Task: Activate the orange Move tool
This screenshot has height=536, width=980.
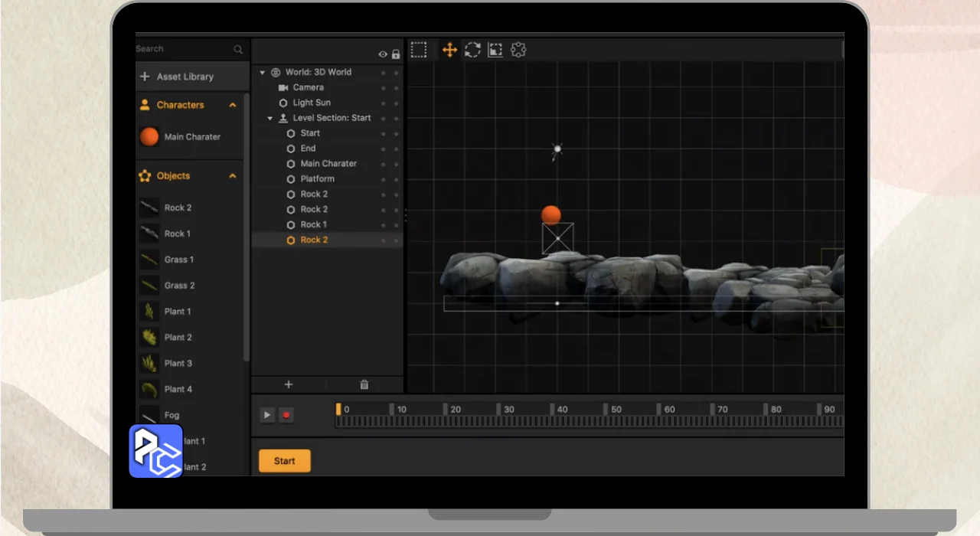Action: [x=449, y=50]
